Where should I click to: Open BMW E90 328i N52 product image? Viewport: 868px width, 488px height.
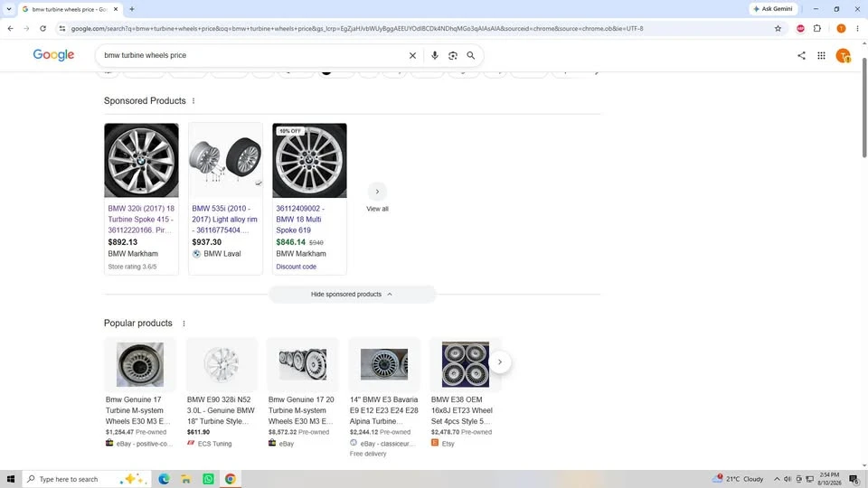tap(222, 364)
